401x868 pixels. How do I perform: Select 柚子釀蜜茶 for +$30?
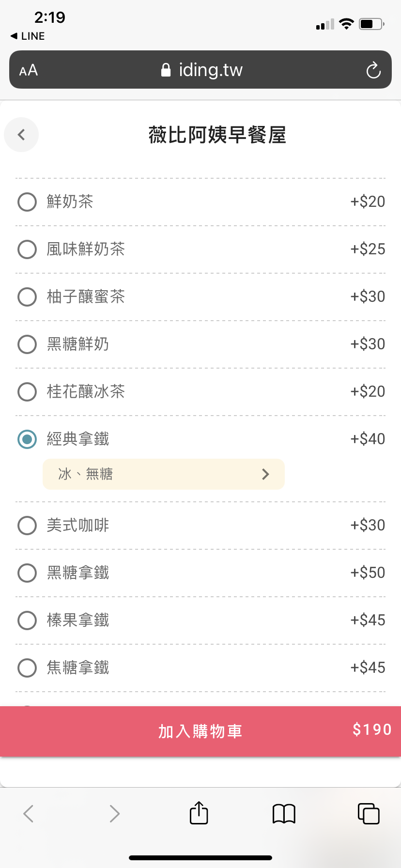tap(200, 297)
